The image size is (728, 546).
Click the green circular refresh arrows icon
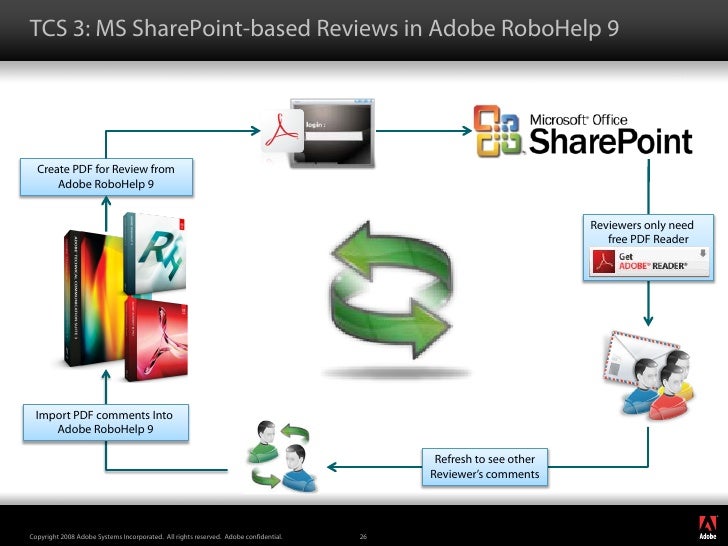tap(393, 291)
